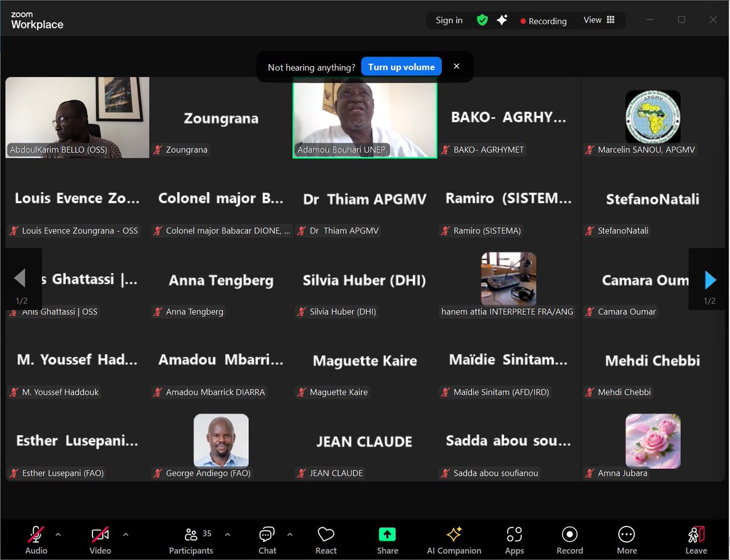This screenshot has height=560, width=730.
Task: Click the Recording indicator
Action: pyautogui.click(x=543, y=21)
